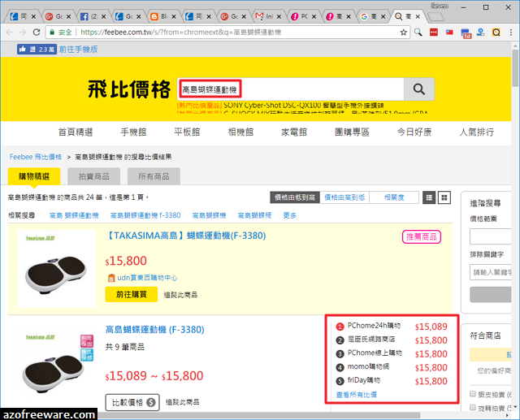Click the secure lock icon in address bar
The height and width of the screenshot is (420, 520).
coord(52,32)
